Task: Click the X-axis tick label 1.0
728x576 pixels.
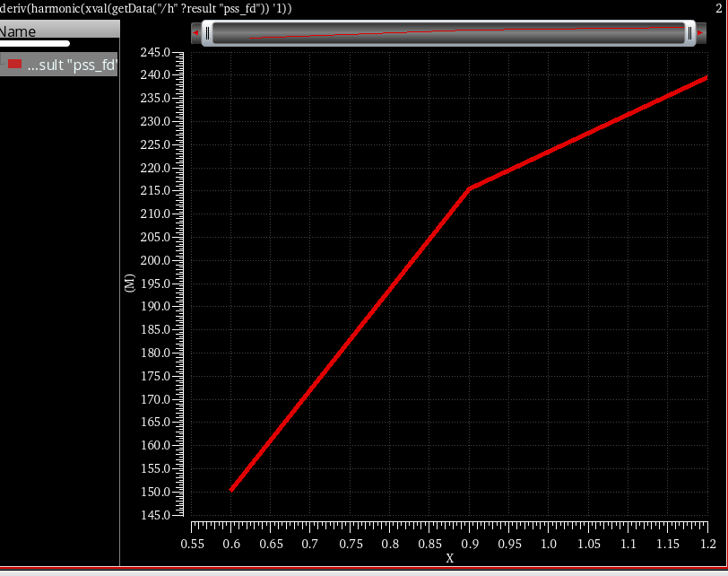Action: pos(549,544)
